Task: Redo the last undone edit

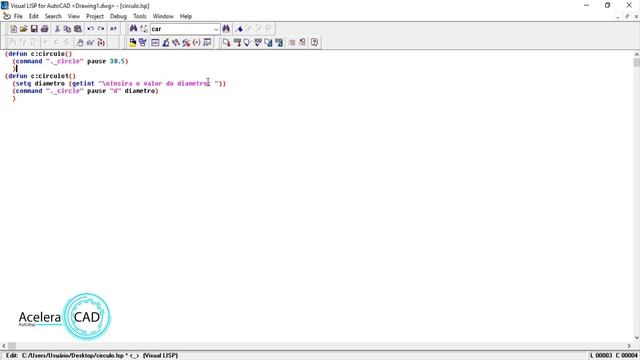Action: tap(101, 29)
